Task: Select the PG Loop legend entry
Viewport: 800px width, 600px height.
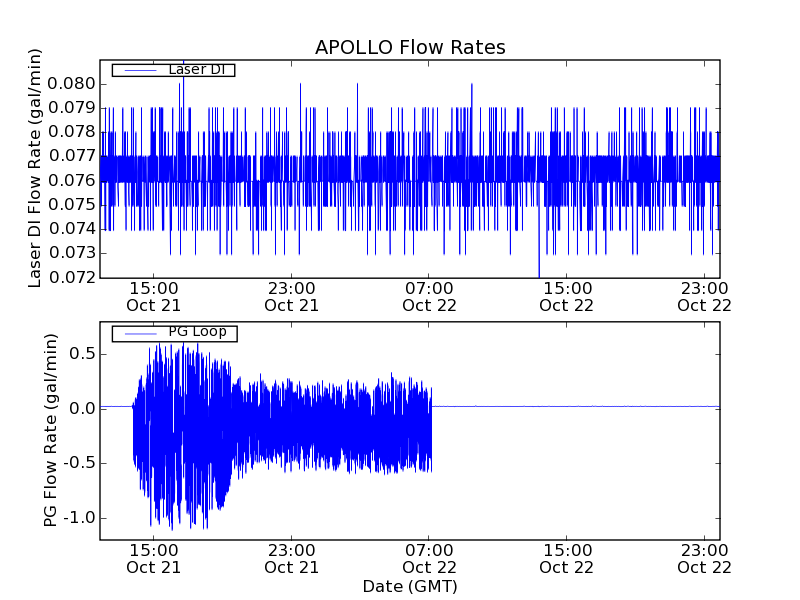Action: [x=174, y=333]
